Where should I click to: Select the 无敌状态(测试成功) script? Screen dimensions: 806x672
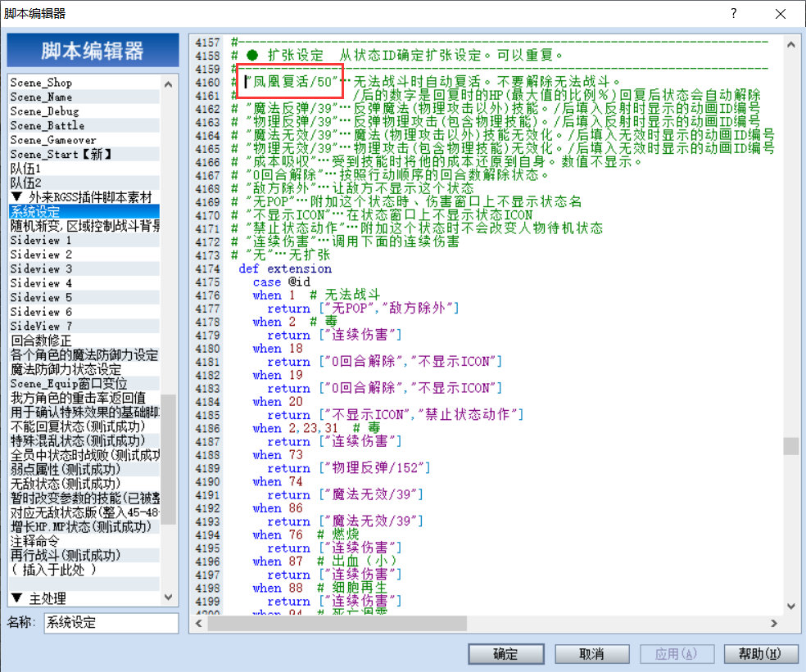[84, 484]
